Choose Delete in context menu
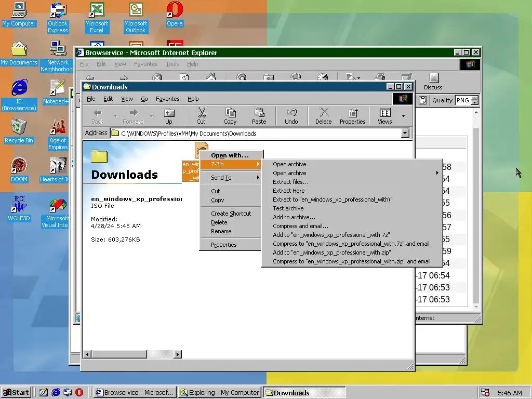 pos(231,222)
